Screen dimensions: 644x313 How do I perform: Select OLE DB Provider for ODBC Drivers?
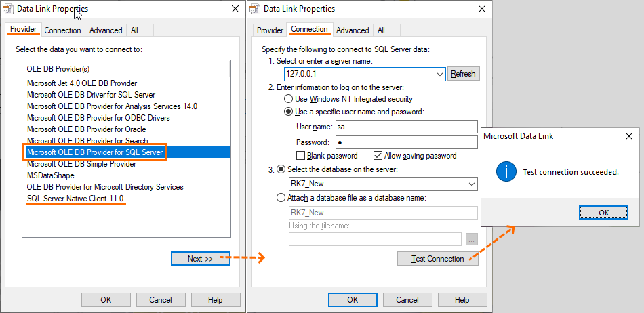pos(98,118)
